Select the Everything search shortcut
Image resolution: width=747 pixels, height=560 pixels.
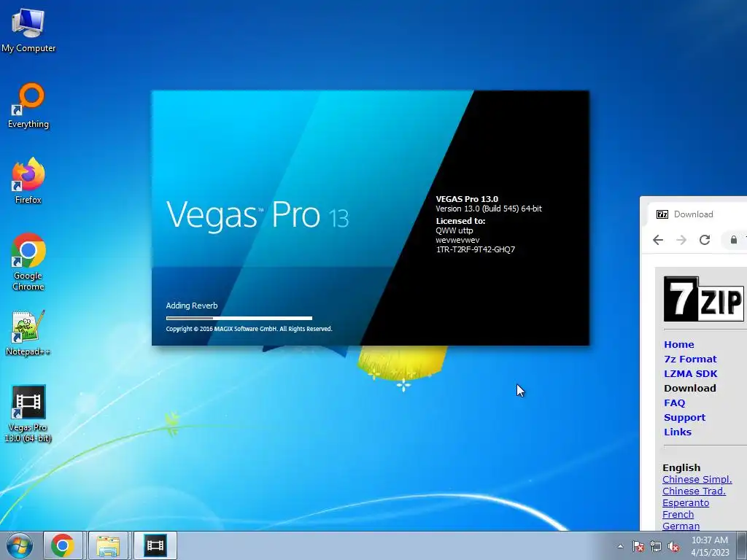28,106
